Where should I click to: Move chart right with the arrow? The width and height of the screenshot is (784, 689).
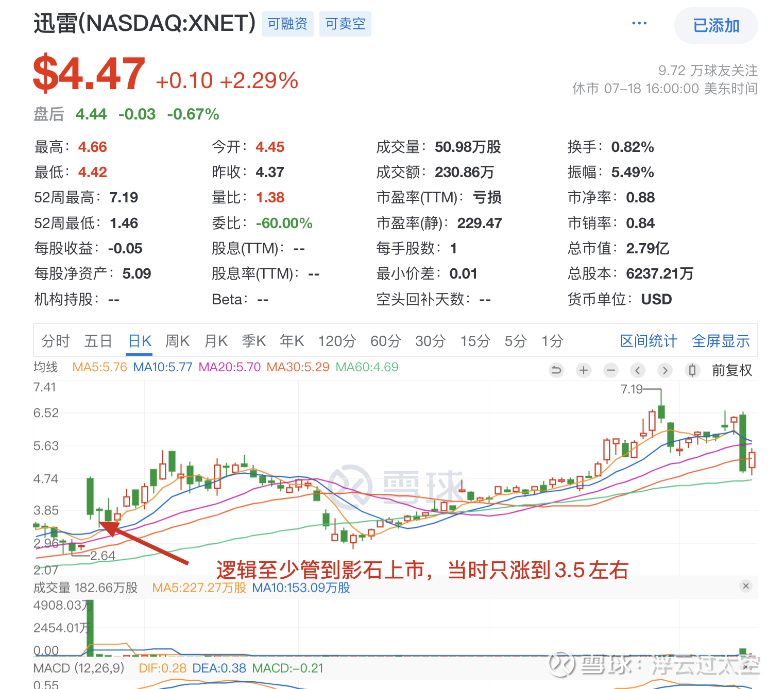click(665, 370)
